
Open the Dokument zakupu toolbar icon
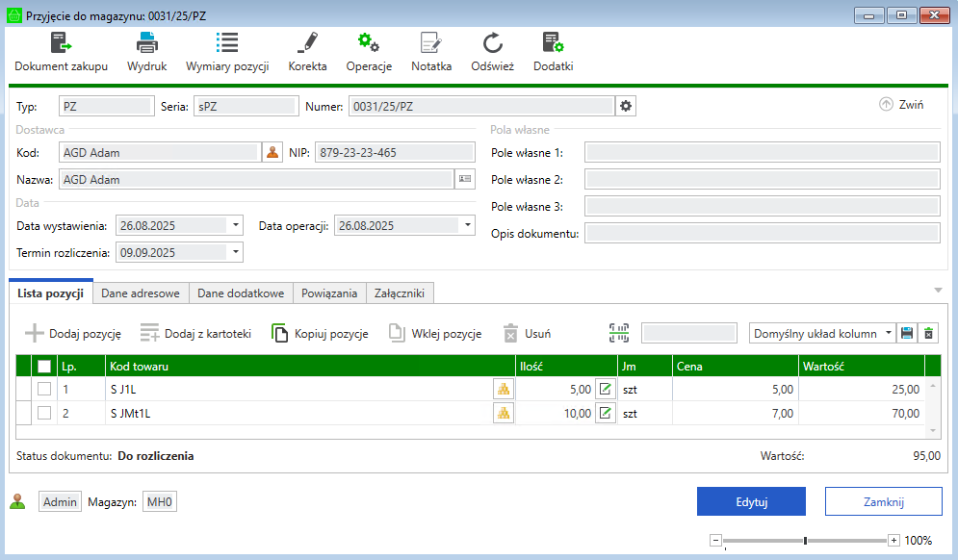pyautogui.click(x=61, y=43)
